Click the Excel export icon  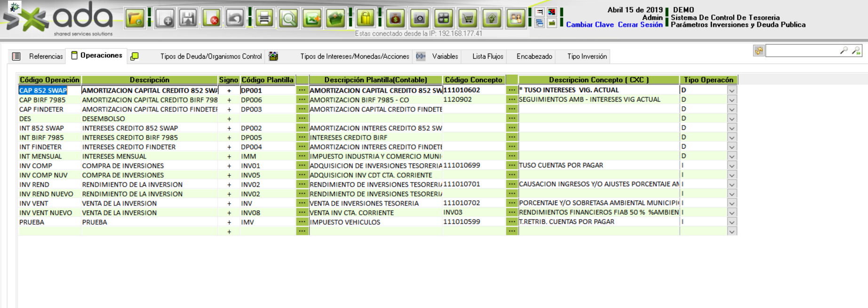point(311,19)
